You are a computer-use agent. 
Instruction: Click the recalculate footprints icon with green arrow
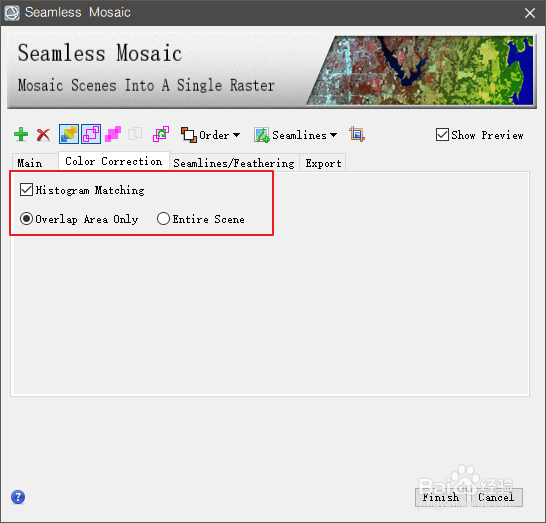tap(161, 134)
